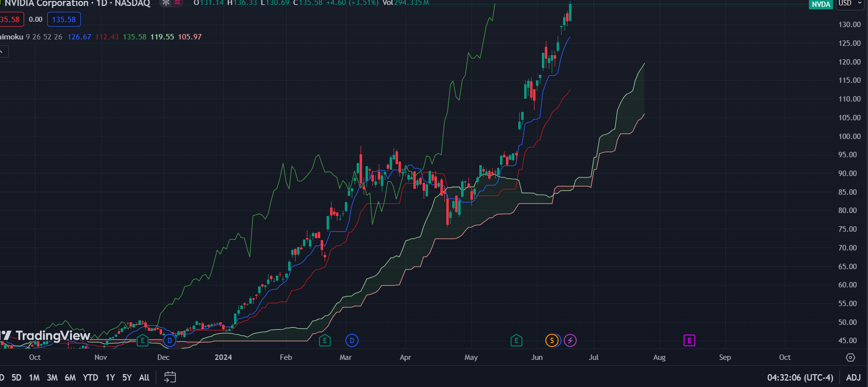
Task: Switch to the 3M date range
Action: [x=52, y=378]
